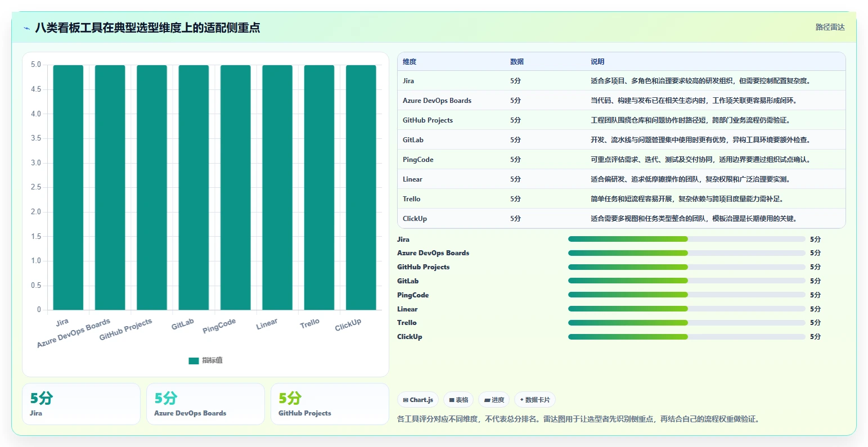Viewport: 868px width, 447px height.
Task: Click the Jira label in the progress list
Action: click(403, 240)
